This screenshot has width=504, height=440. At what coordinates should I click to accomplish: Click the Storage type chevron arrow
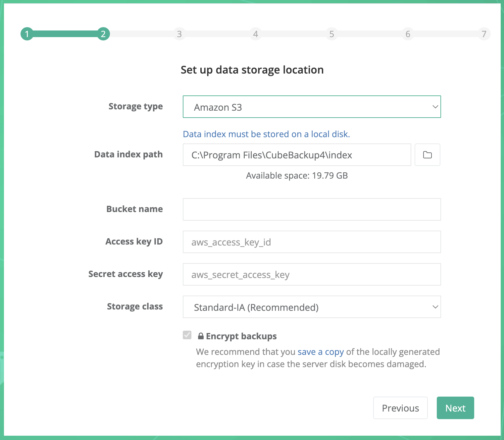(435, 107)
